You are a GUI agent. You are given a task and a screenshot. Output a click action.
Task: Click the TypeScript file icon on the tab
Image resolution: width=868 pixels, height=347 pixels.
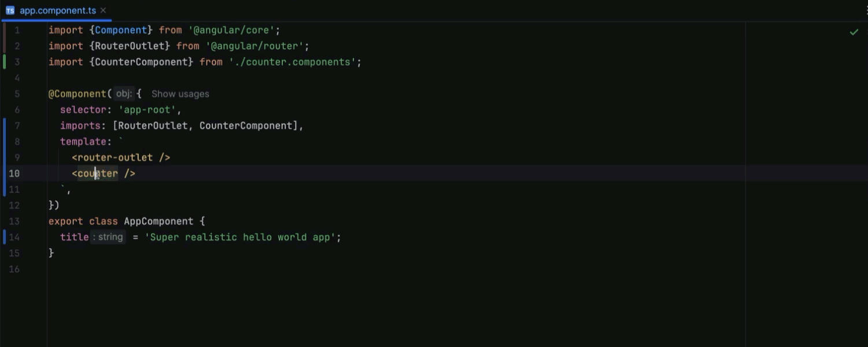(x=10, y=10)
